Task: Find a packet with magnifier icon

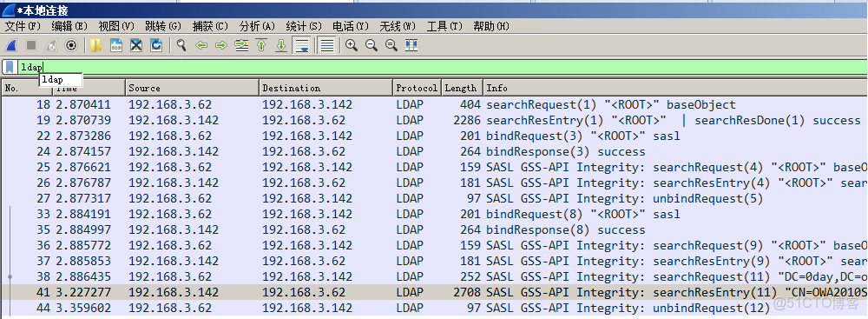Action: pos(181,45)
